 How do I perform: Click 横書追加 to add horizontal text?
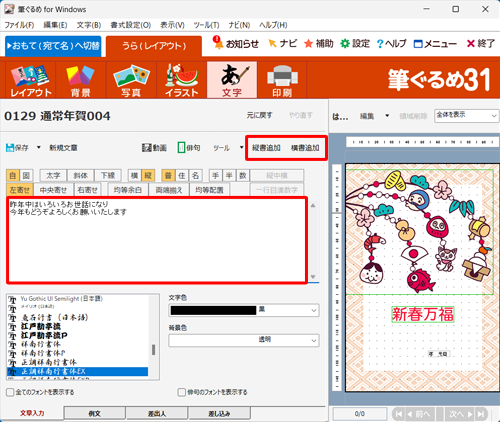(x=305, y=148)
